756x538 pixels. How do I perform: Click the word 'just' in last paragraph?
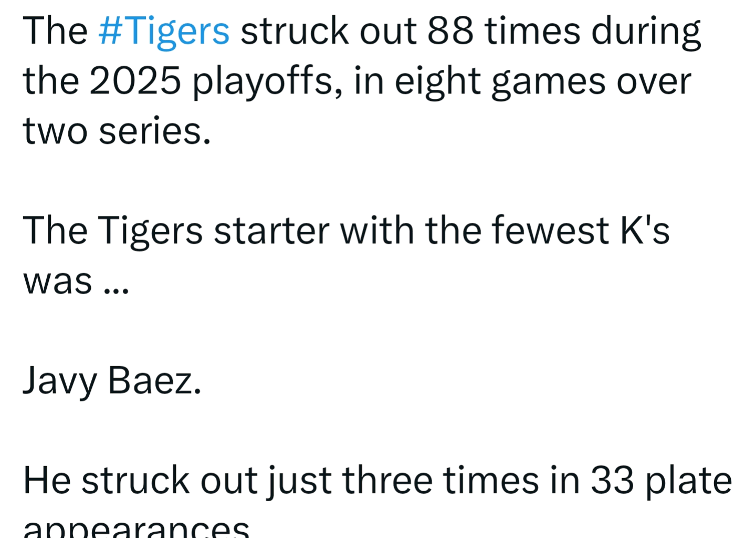click(x=299, y=480)
